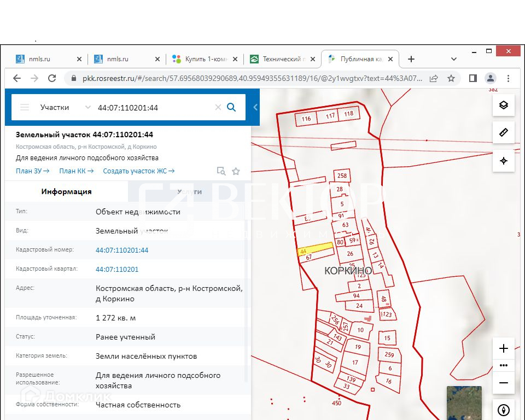The image size is (525, 420).
Task: Clear the search query text
Action: click(x=218, y=107)
